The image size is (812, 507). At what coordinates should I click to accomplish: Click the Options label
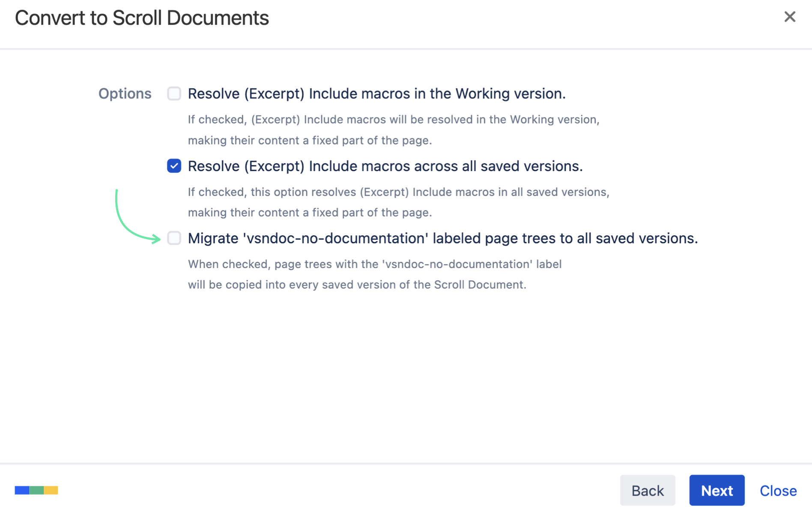click(125, 93)
